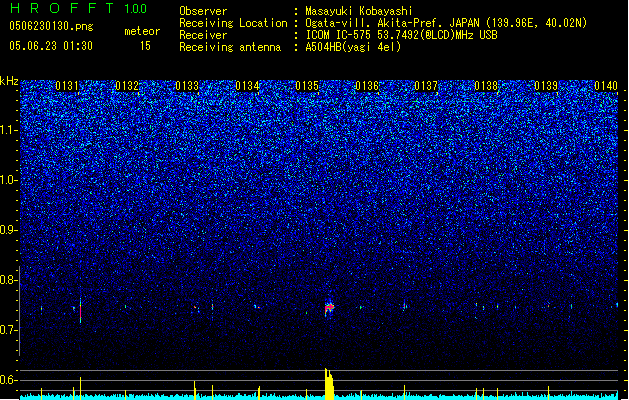The image size is (629, 400).
Task: Click the red vertical echo streak below 0131
Action: tap(81, 311)
